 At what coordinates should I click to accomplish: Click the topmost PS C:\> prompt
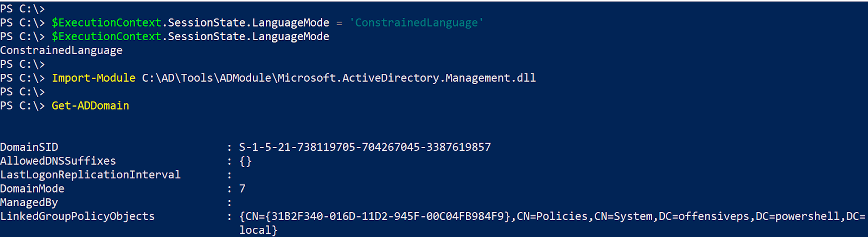click(22, 9)
